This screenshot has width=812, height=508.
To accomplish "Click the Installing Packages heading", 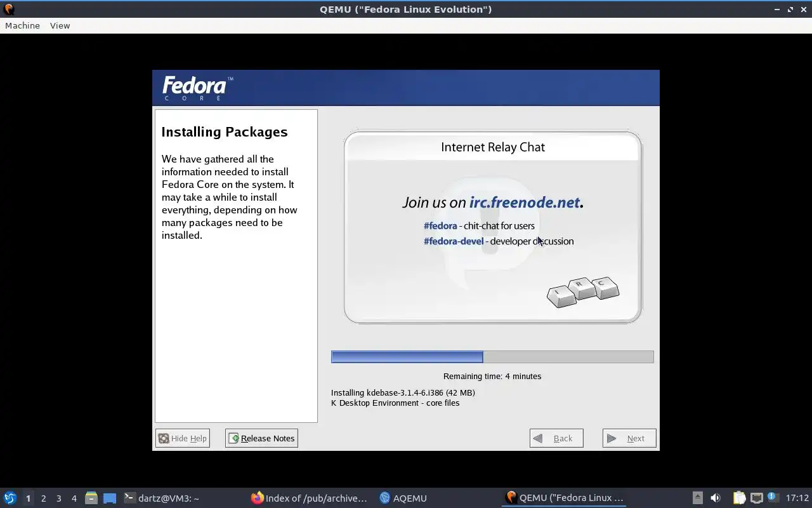I will (225, 132).
